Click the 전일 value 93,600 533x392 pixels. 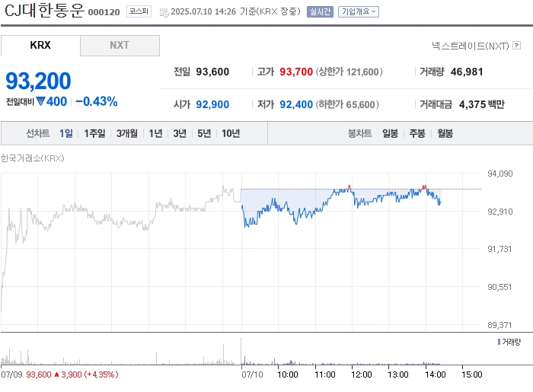tap(212, 72)
